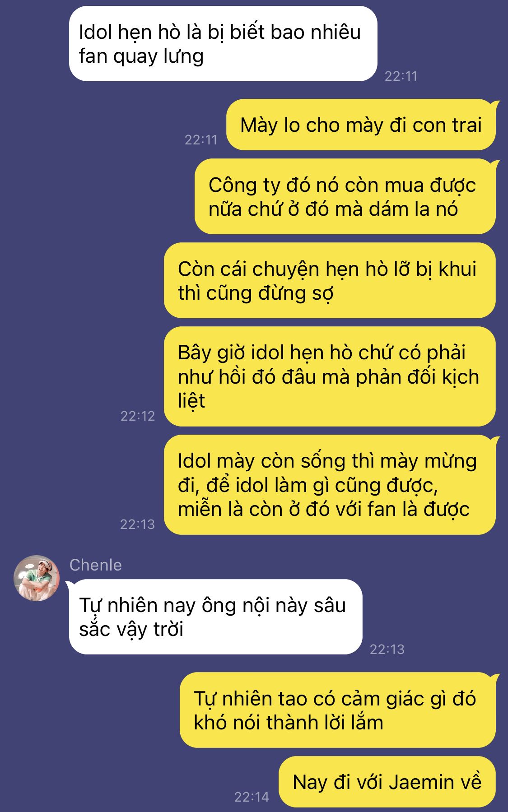Open Chenle's profile avatar picture
This screenshot has width=508, height=812.
pyautogui.click(x=37, y=578)
